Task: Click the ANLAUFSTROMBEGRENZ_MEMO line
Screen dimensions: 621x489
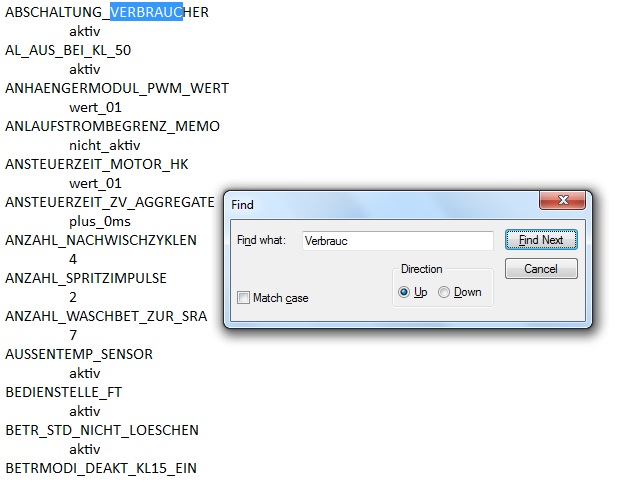Action: tap(112, 126)
